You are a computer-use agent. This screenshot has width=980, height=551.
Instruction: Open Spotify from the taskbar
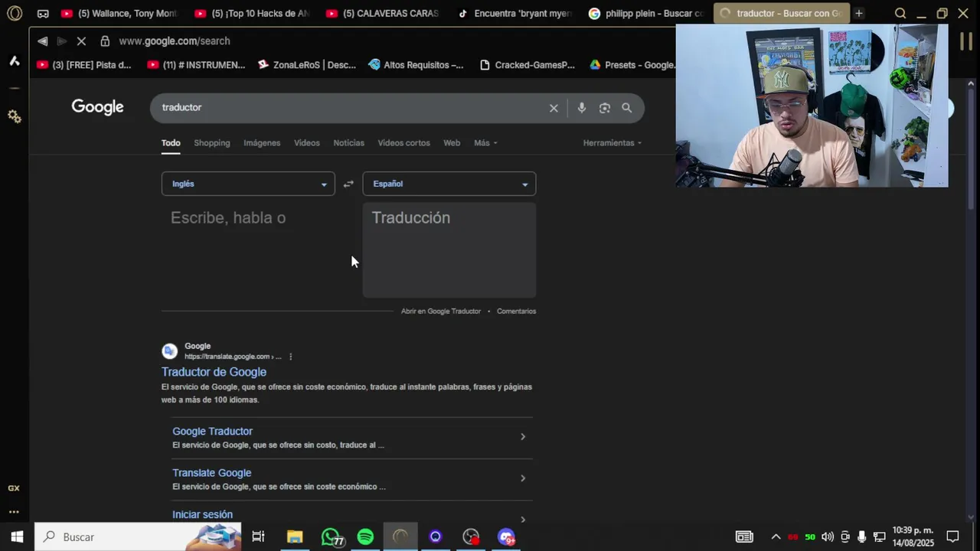pos(365,536)
